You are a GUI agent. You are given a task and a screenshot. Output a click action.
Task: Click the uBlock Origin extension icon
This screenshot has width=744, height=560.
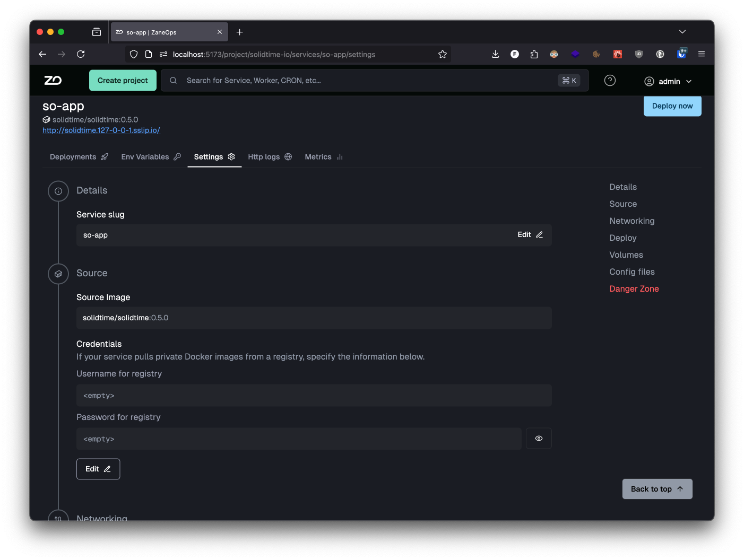(639, 54)
